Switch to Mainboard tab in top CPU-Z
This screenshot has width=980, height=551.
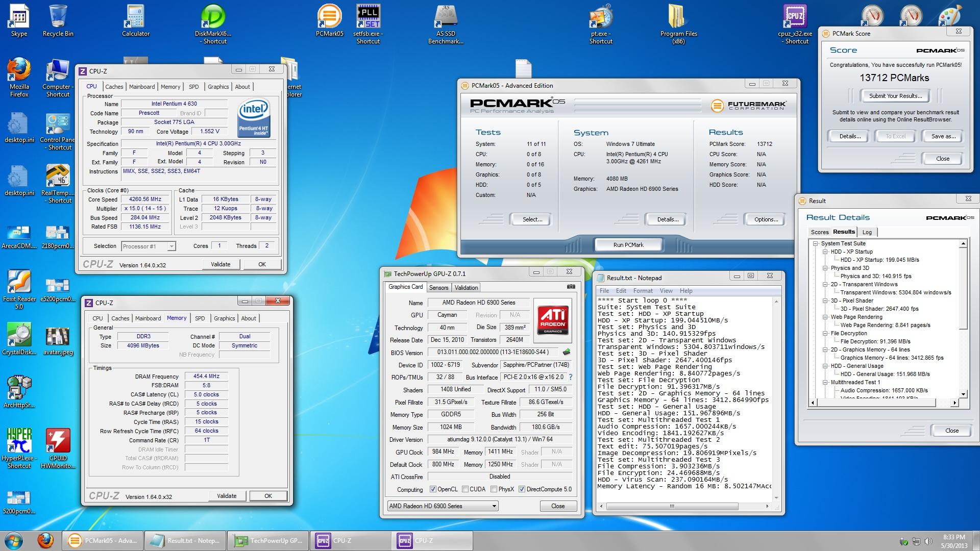tap(142, 87)
